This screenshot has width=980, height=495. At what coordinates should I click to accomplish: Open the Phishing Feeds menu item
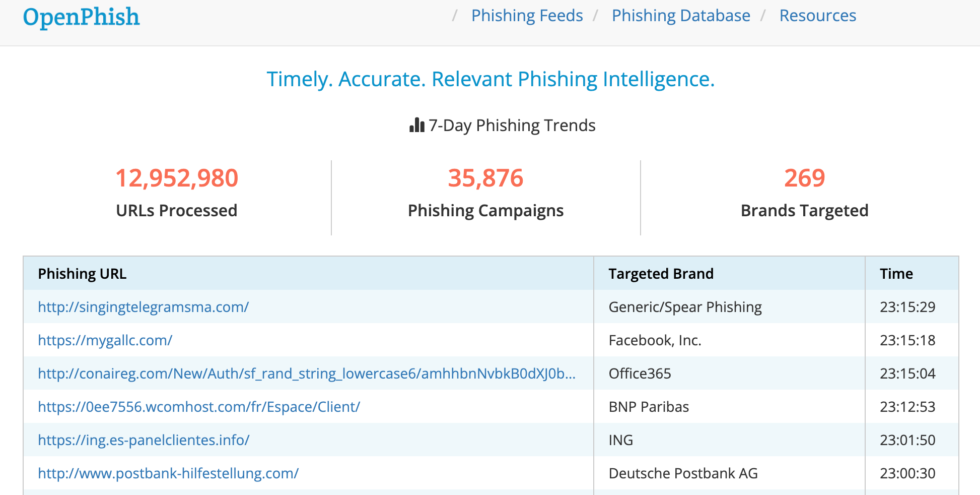(x=527, y=16)
